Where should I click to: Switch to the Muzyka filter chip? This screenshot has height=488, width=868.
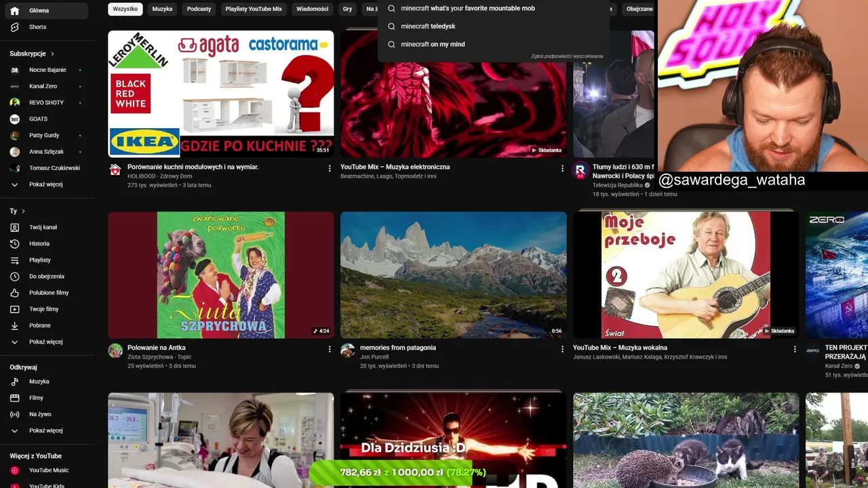point(162,9)
